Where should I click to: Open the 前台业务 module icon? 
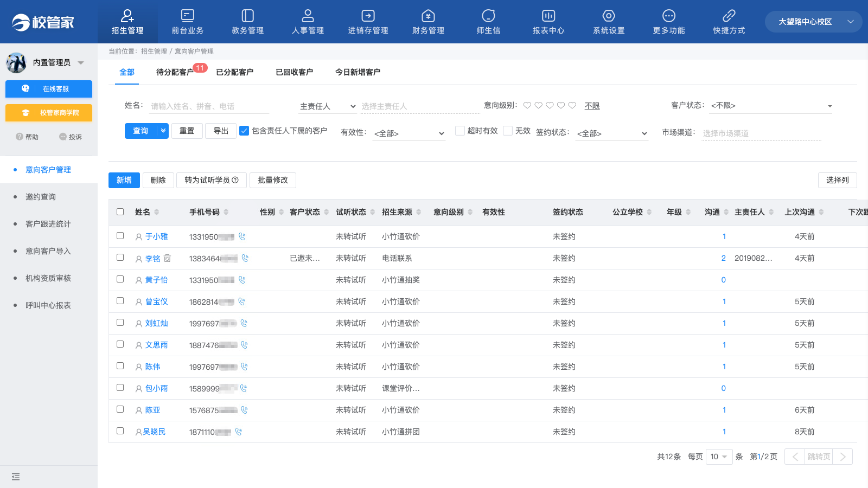[188, 16]
